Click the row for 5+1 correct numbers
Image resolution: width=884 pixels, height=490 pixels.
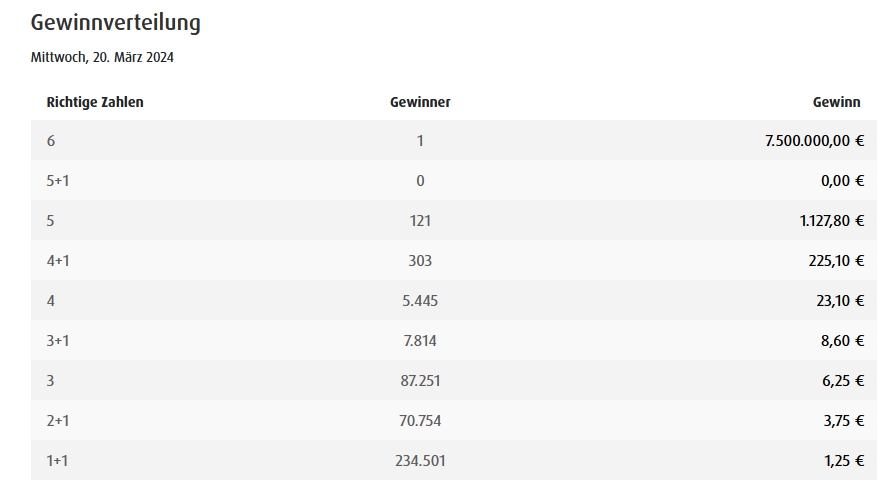coord(454,180)
